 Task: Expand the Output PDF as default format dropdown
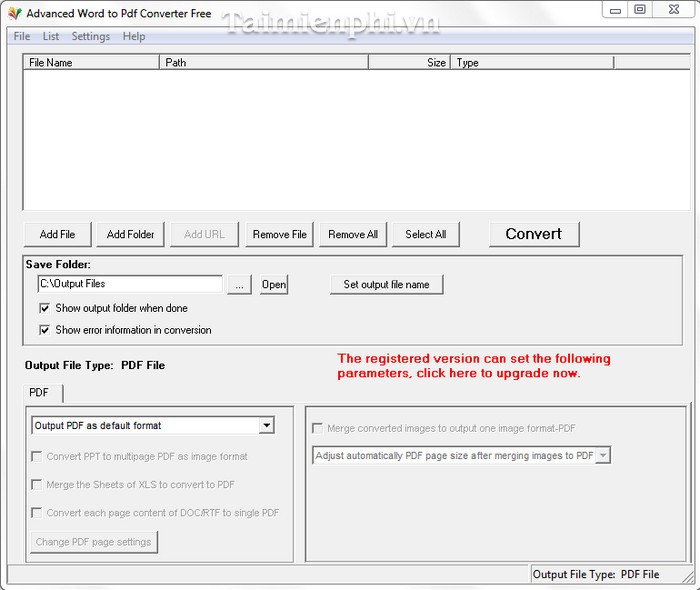click(267, 425)
